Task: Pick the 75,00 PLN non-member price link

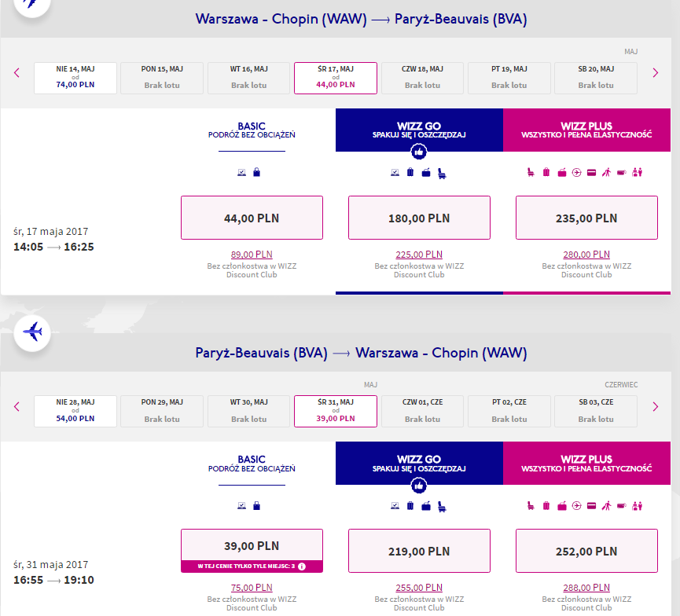Action: point(252,588)
